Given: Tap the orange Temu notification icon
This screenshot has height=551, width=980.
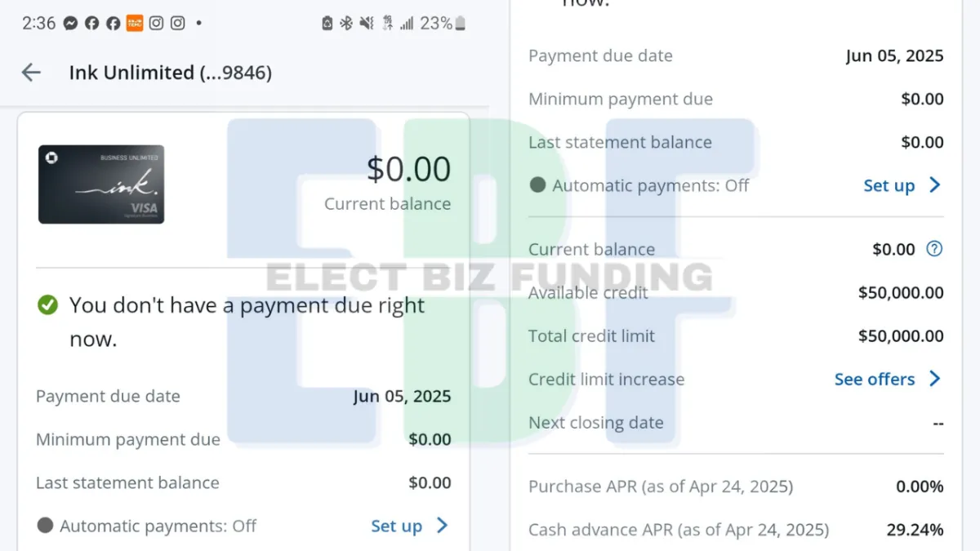Looking at the screenshot, I should click(x=135, y=24).
